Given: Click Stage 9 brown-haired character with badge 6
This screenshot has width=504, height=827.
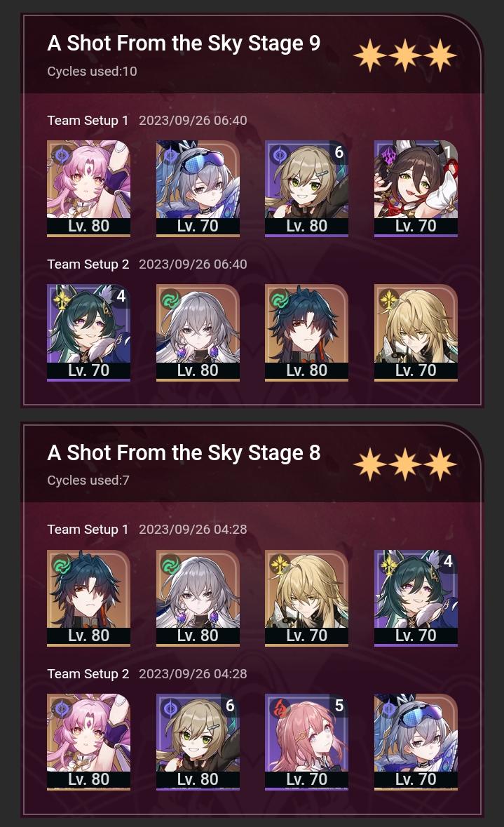Looking at the screenshot, I should (306, 188).
